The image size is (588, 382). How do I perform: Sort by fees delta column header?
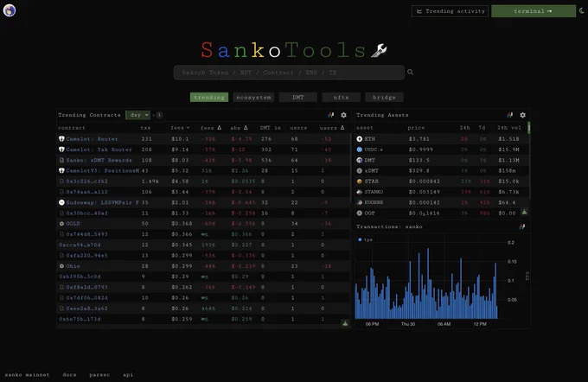tap(211, 128)
